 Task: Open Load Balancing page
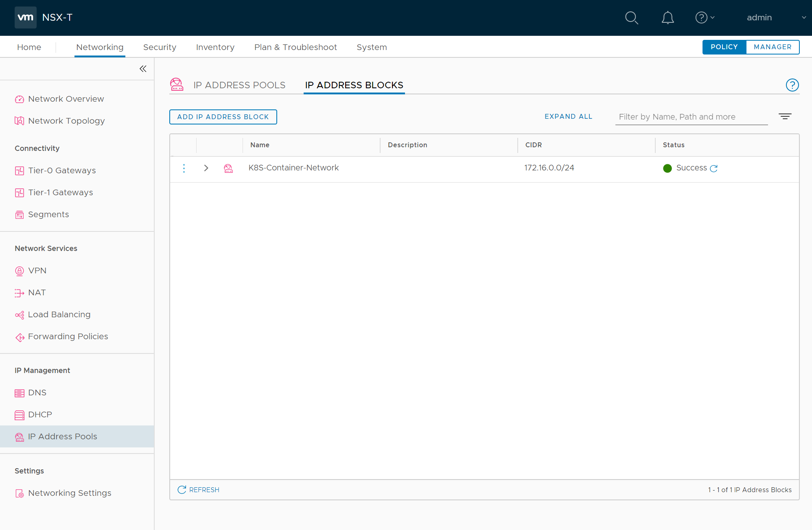coord(59,314)
